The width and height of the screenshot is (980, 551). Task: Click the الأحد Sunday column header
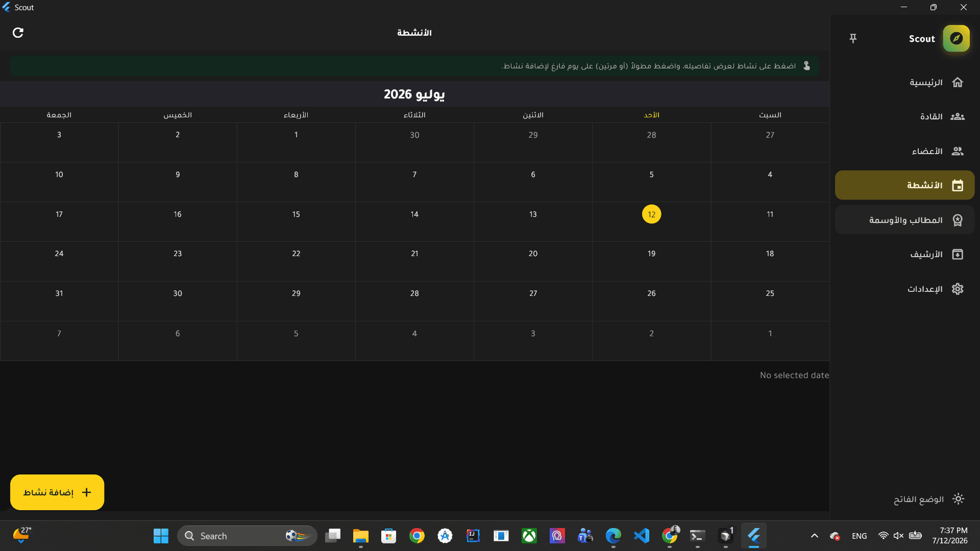click(x=651, y=115)
